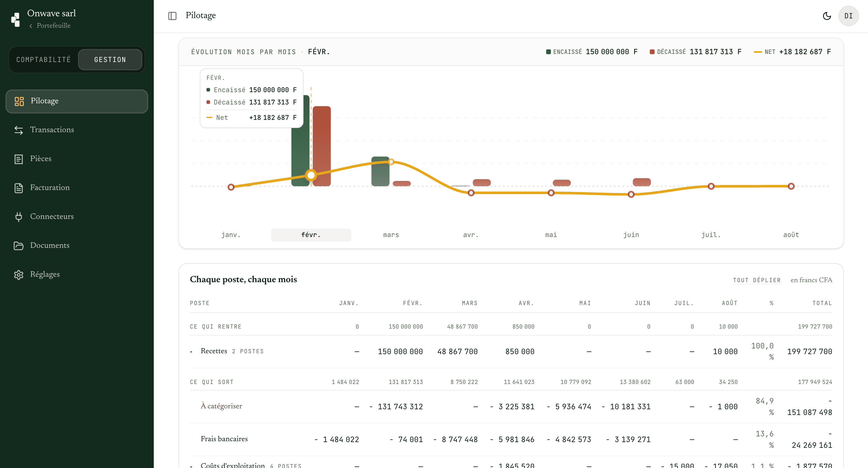Click the red février décaissé bar

(x=322, y=146)
